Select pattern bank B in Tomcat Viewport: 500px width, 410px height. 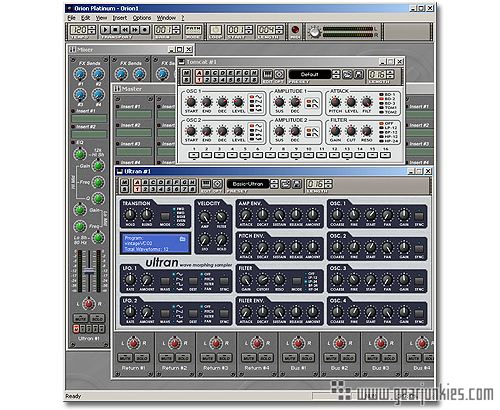(207, 73)
